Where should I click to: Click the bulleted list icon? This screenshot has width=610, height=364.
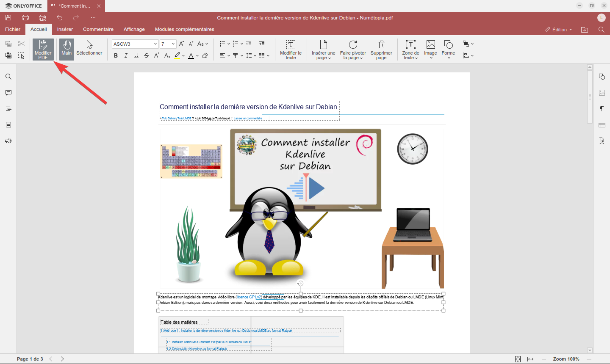coord(222,44)
